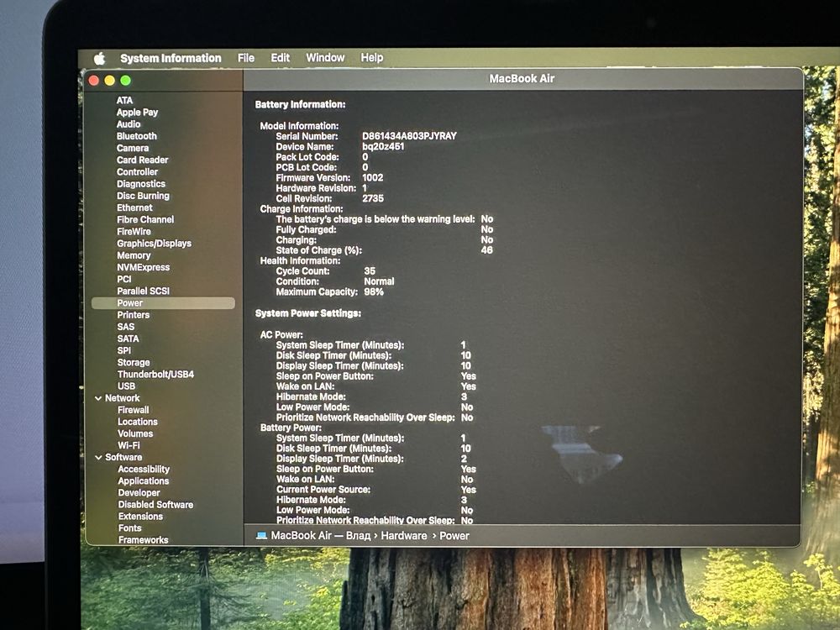Open the Window menu
This screenshot has height=630, width=840.
pyautogui.click(x=325, y=57)
